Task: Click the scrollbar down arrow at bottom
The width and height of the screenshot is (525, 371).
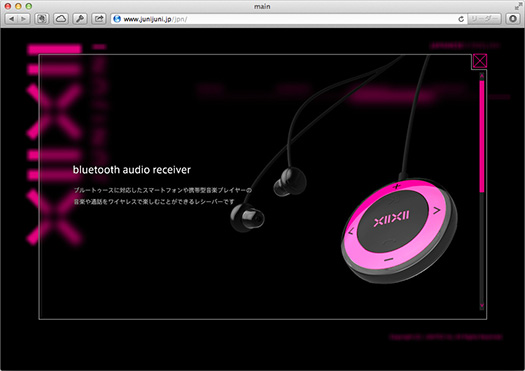Action: pyautogui.click(x=482, y=305)
